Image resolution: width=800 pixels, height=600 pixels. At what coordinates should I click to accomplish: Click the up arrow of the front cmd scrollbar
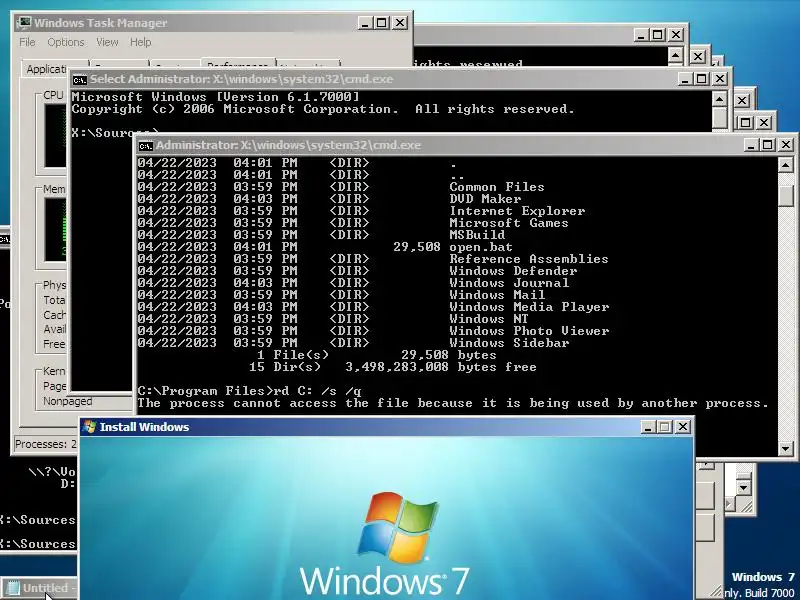point(786,165)
